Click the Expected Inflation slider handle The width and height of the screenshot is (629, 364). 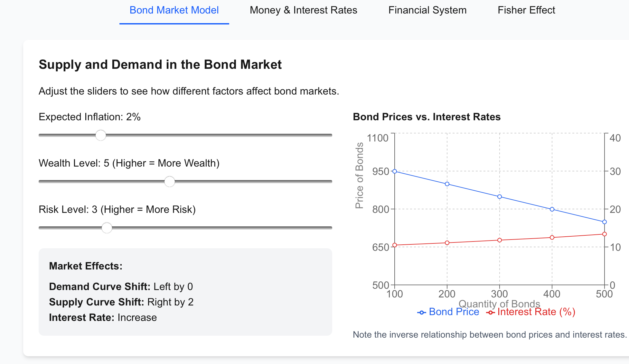[101, 135]
